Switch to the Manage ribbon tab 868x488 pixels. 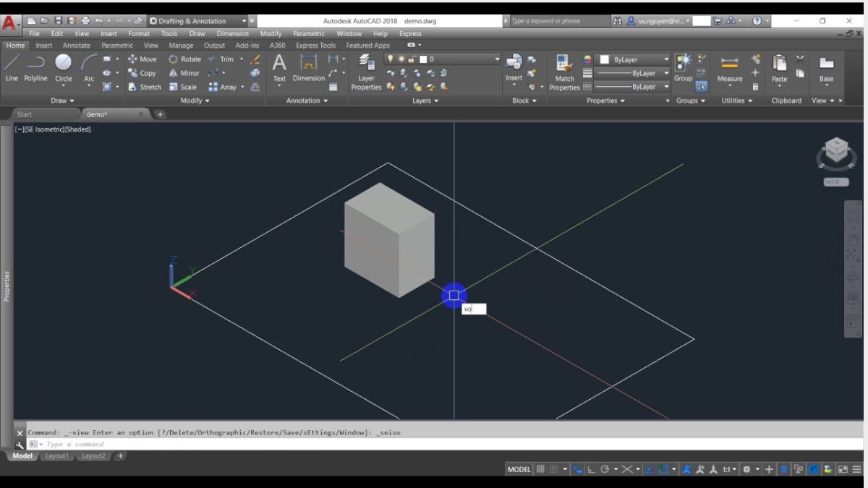point(181,45)
